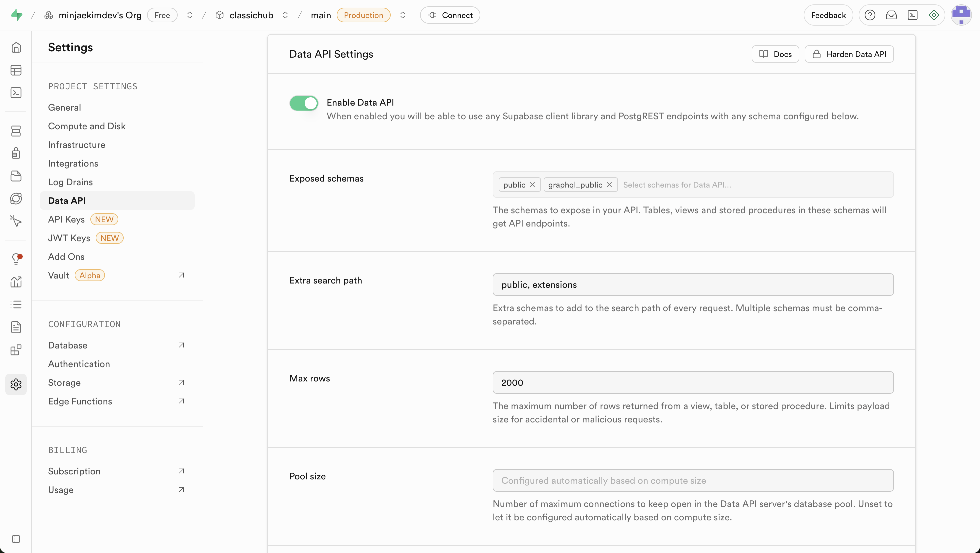Open the Table Editor sidebar icon

[x=16, y=70]
